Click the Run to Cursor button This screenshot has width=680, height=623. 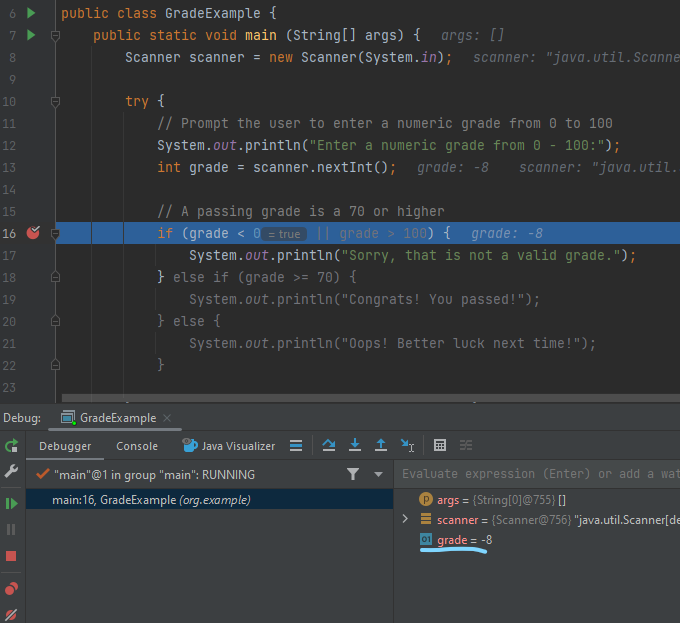[407, 445]
